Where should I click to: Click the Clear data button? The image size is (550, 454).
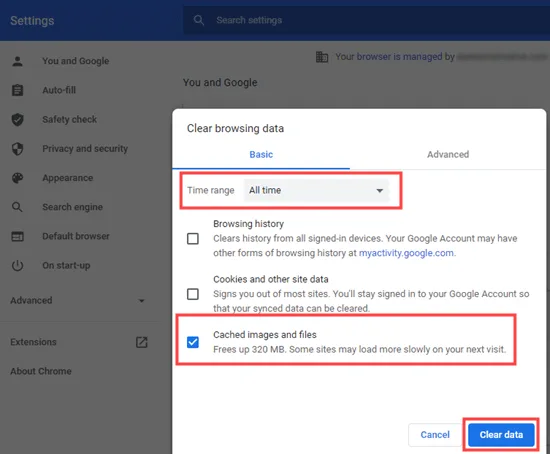(501, 435)
